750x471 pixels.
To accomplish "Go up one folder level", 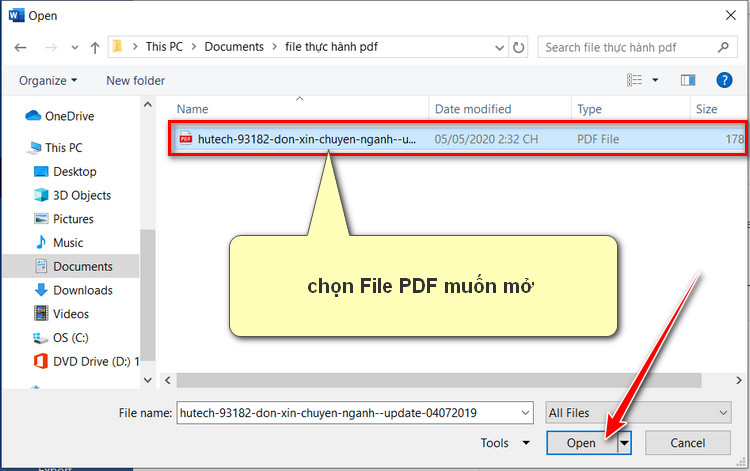I will click(95, 47).
